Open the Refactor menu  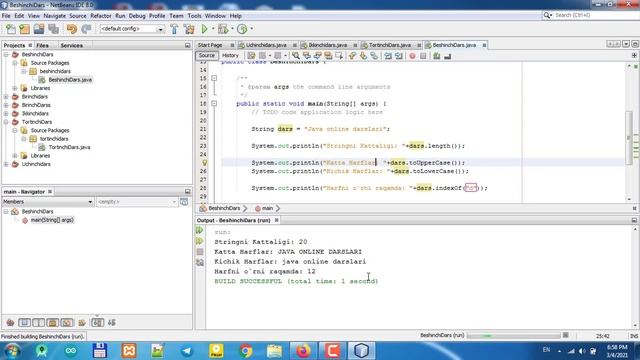click(x=100, y=16)
